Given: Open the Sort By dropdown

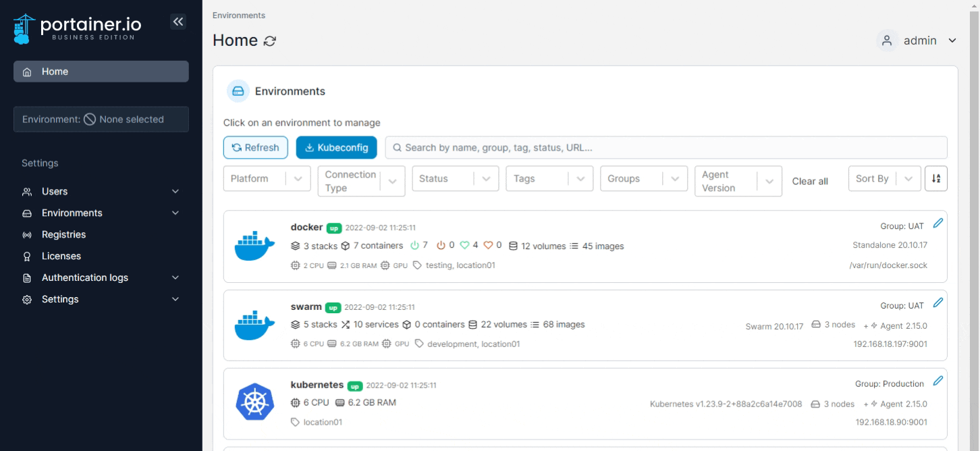Looking at the screenshot, I should pos(884,179).
